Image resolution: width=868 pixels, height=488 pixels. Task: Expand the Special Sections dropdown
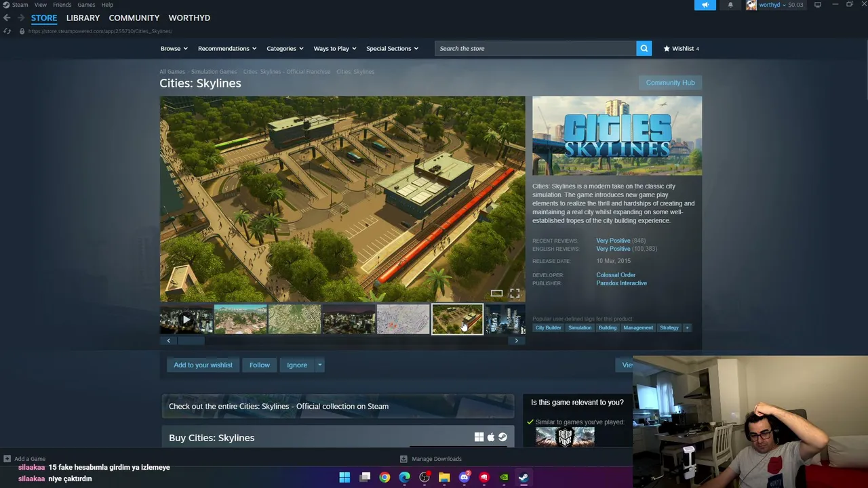[392, 48]
